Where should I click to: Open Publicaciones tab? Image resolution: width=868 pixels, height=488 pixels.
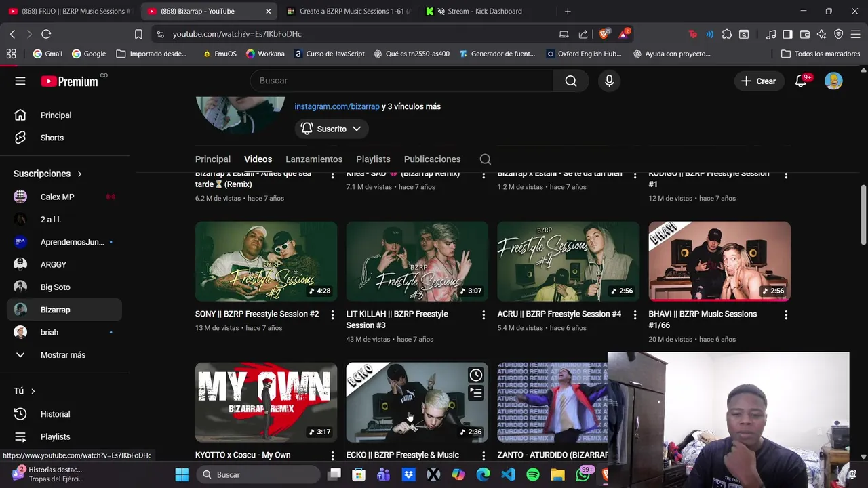point(432,159)
